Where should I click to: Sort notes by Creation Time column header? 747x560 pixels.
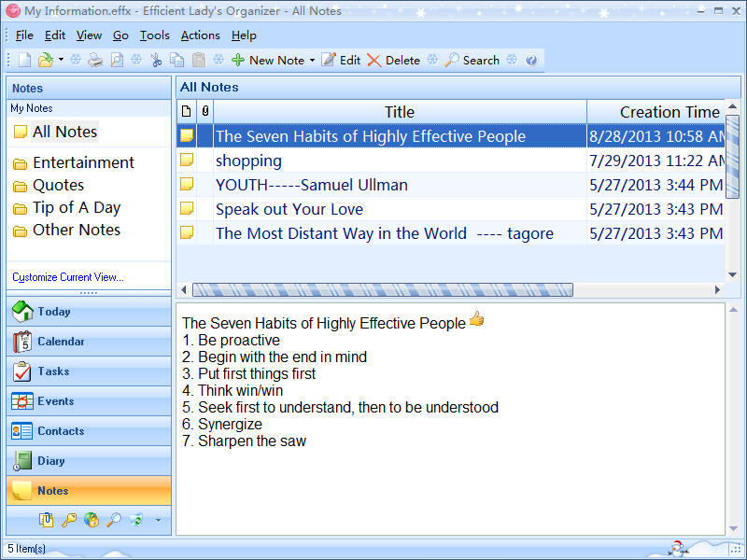pos(656,112)
